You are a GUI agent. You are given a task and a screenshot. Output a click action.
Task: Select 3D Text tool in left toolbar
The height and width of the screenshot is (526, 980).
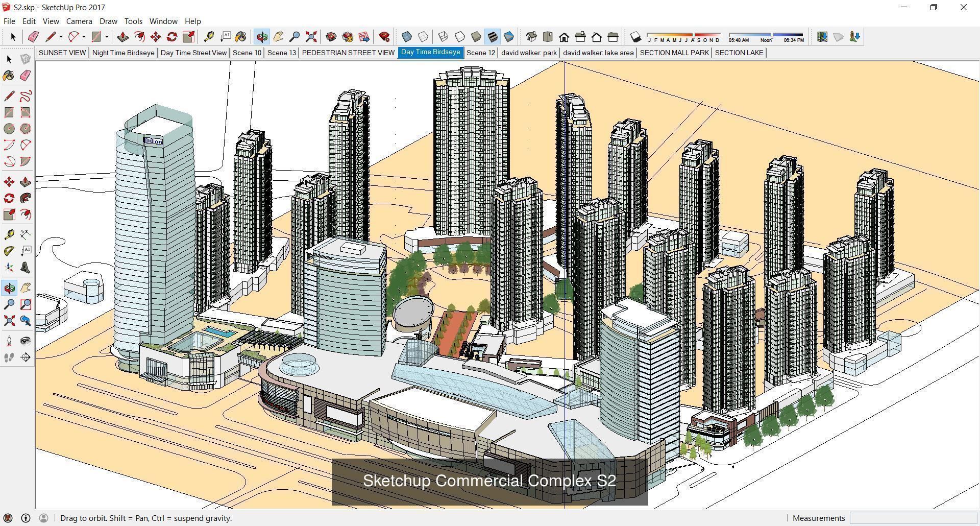pyautogui.click(x=26, y=268)
